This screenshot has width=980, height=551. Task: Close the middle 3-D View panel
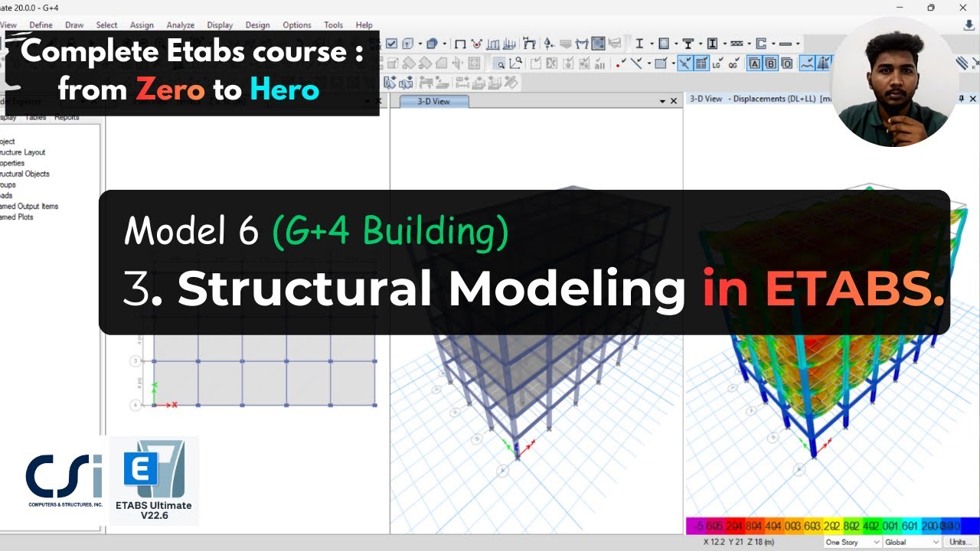(x=674, y=101)
